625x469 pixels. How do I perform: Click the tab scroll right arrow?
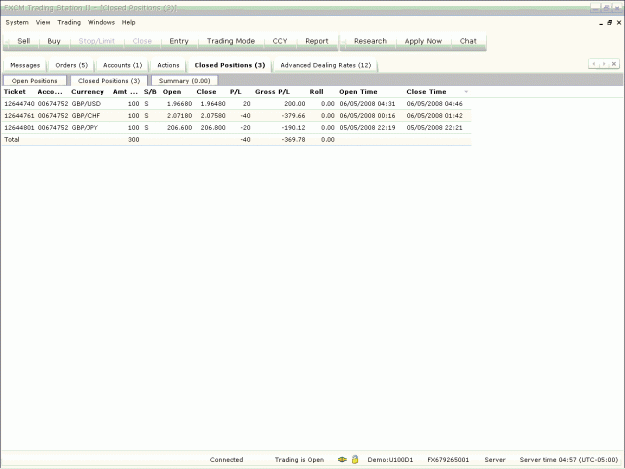click(604, 64)
